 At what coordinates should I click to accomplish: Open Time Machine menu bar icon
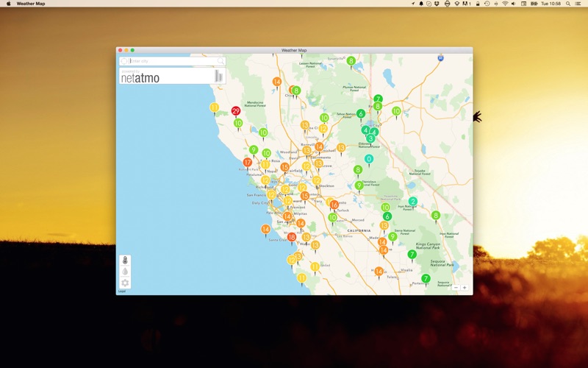click(x=487, y=4)
